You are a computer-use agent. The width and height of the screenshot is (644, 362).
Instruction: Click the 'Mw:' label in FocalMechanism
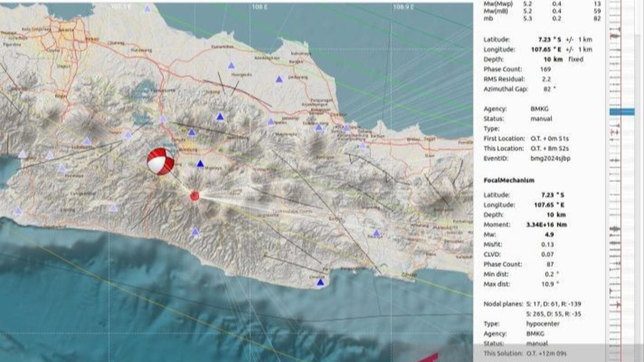tap(490, 234)
